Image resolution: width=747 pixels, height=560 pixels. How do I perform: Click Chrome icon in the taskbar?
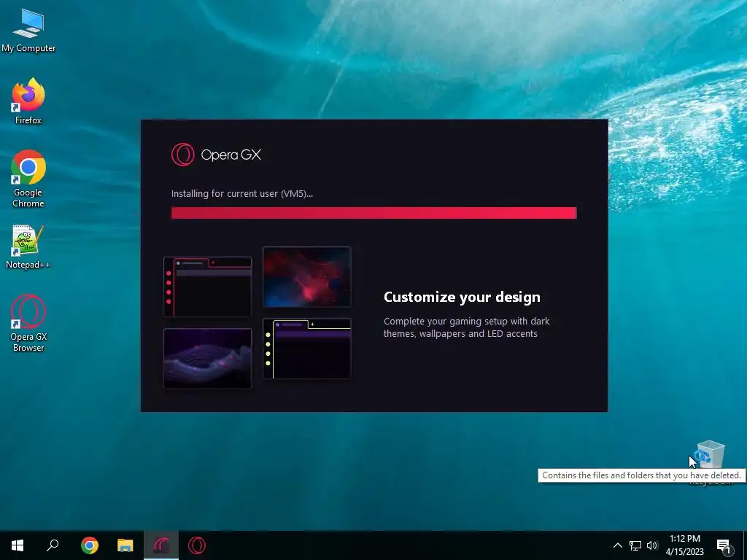(90, 545)
